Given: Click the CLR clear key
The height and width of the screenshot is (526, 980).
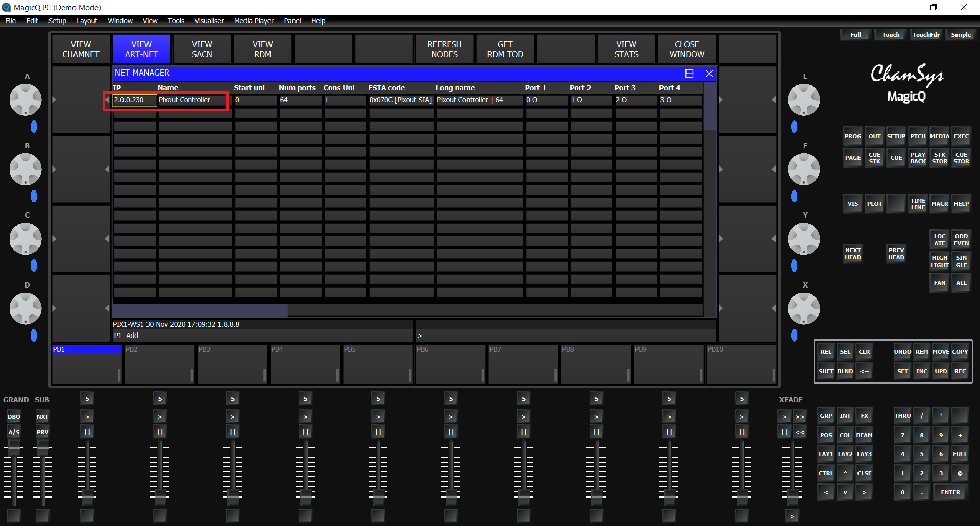Looking at the screenshot, I should tap(864, 352).
